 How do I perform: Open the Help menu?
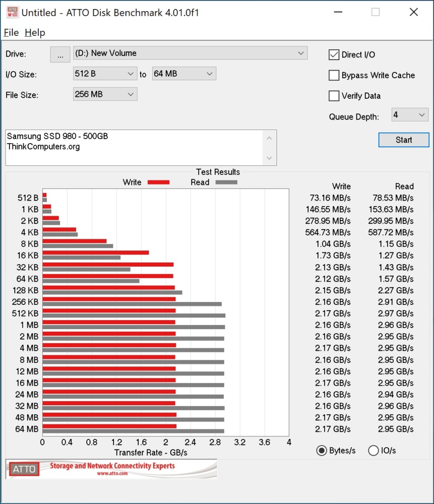35,32
